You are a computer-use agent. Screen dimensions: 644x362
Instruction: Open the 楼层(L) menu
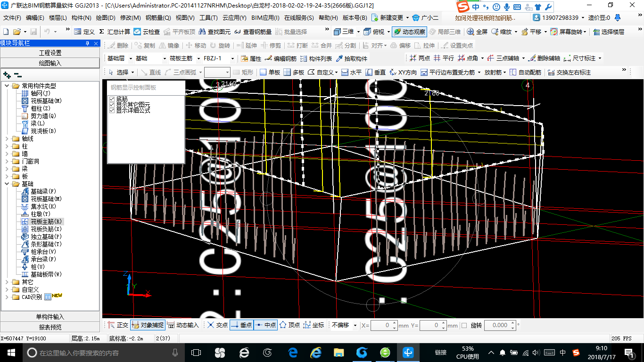click(x=58, y=18)
